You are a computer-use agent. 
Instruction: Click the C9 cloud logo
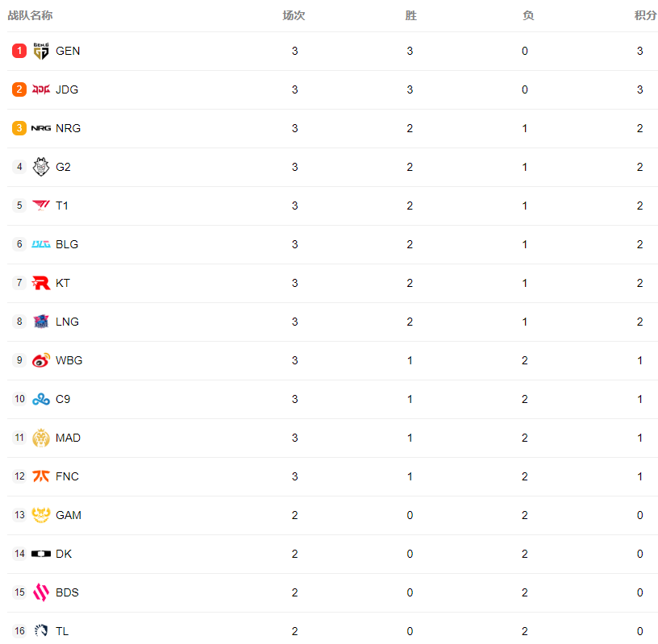tap(41, 399)
